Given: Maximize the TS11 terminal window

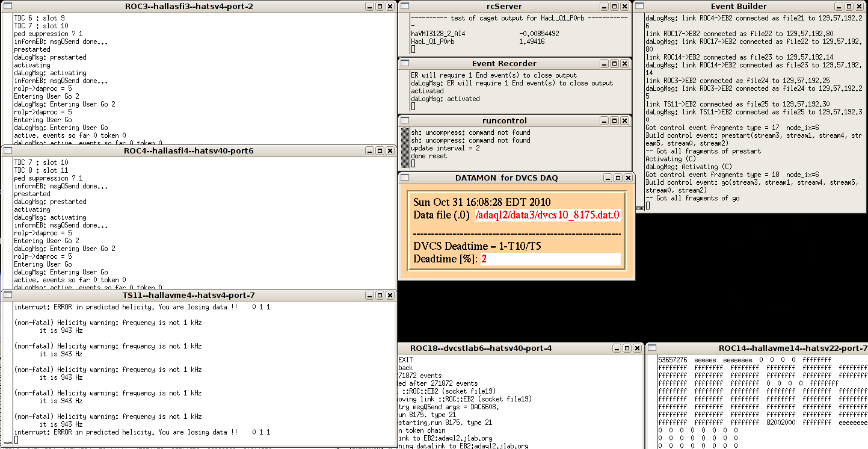Looking at the screenshot, I should [x=380, y=295].
